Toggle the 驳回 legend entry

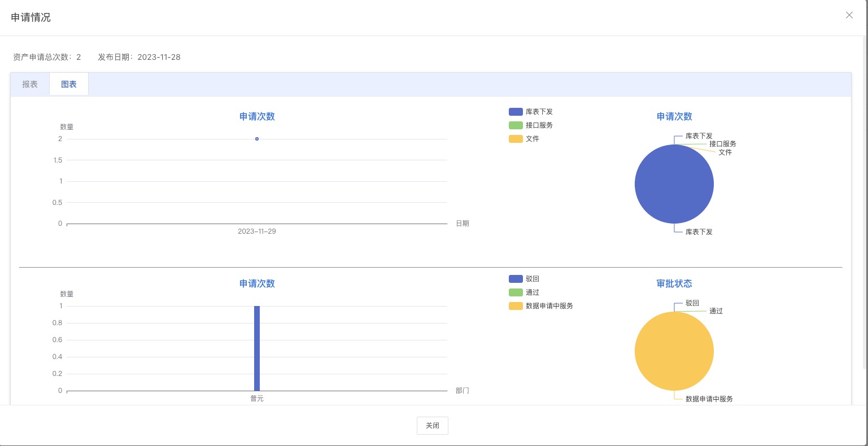tap(524, 279)
